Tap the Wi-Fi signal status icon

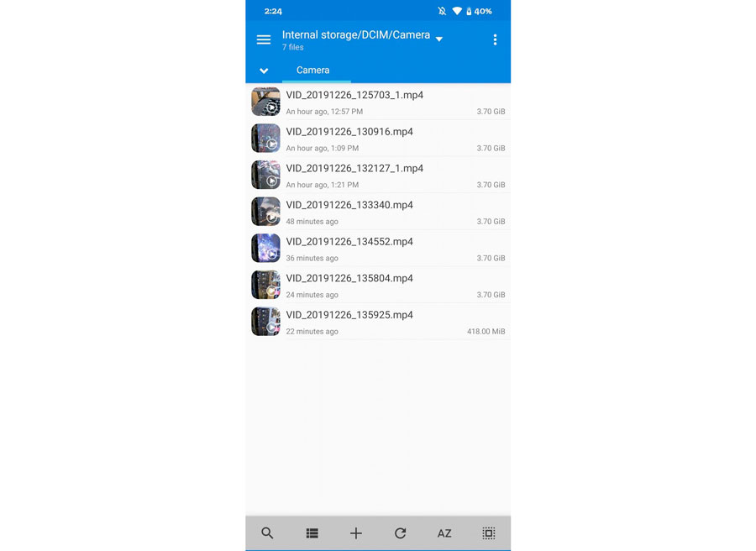click(x=457, y=11)
